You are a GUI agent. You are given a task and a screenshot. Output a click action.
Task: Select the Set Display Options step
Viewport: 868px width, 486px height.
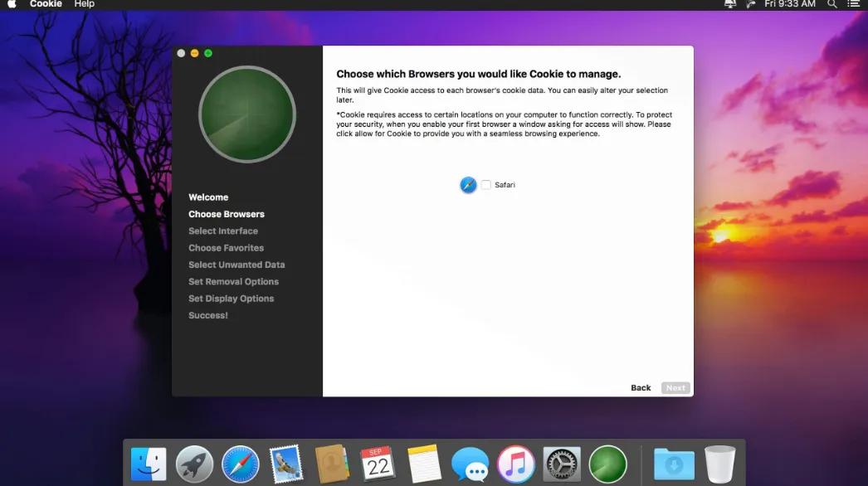pos(231,299)
